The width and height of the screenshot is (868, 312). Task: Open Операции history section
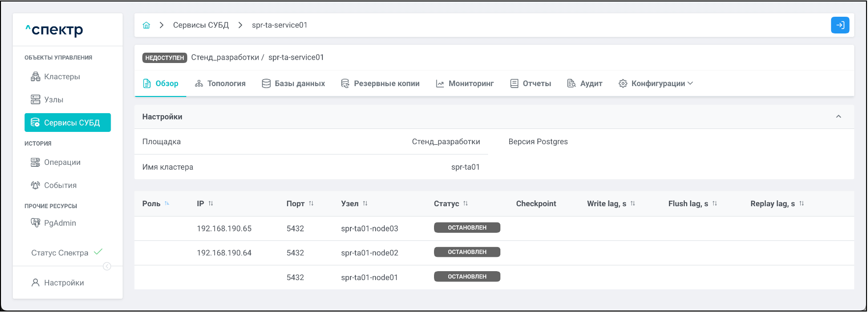click(62, 162)
